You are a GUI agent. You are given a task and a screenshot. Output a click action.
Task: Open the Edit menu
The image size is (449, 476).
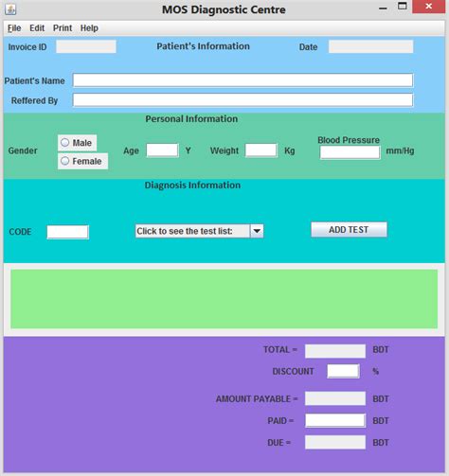37,28
